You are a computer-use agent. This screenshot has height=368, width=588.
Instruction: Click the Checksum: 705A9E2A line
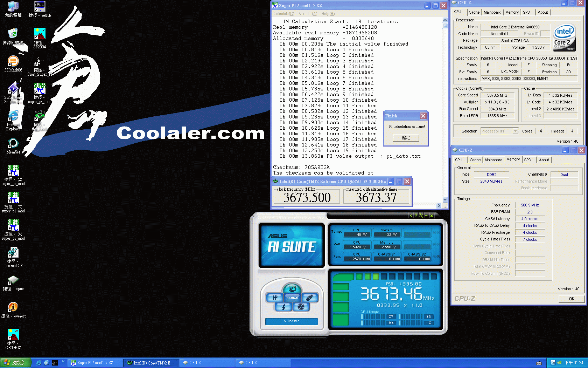[301, 168]
